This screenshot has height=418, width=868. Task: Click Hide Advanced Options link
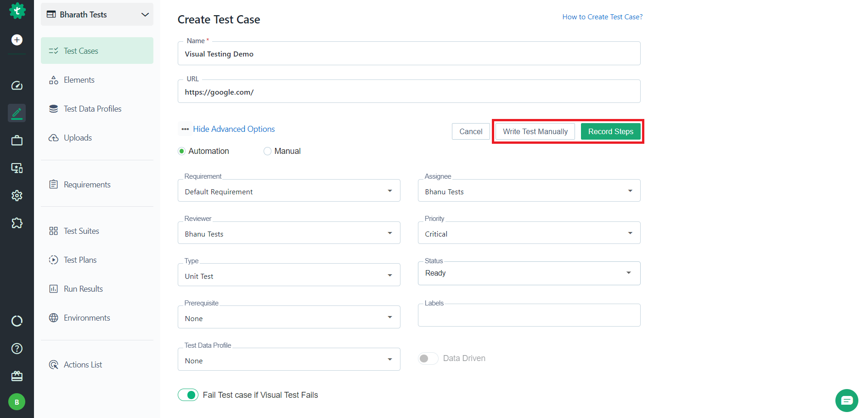(234, 129)
